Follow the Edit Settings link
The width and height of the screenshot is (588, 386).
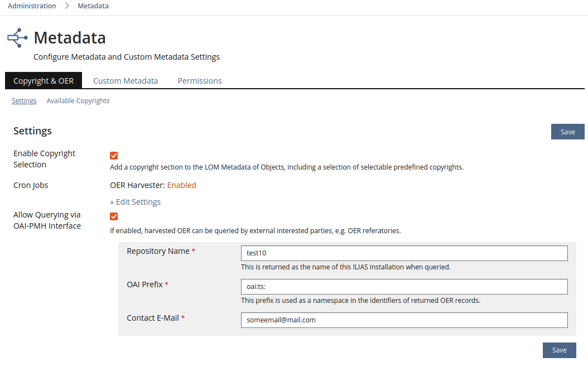pyautogui.click(x=136, y=202)
